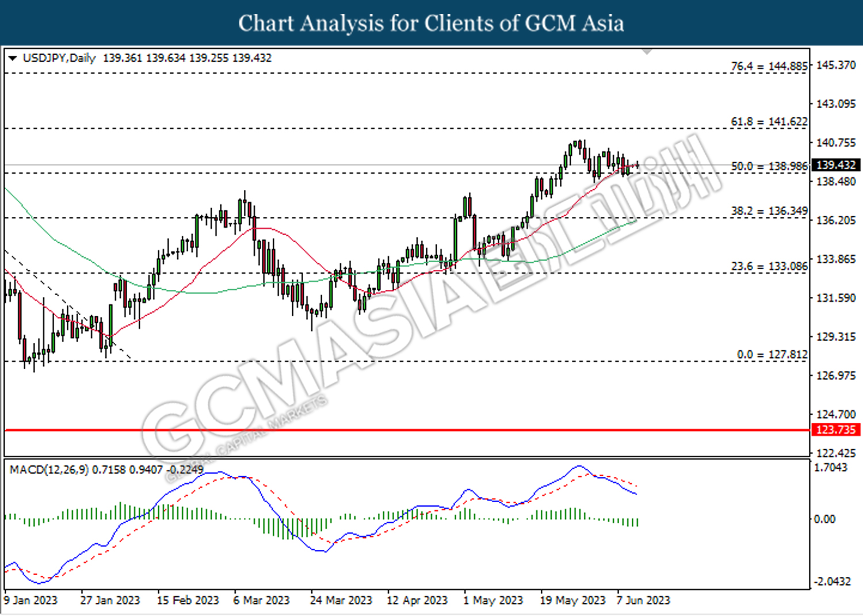Click the 19 May 2023 date label

[x=572, y=600]
